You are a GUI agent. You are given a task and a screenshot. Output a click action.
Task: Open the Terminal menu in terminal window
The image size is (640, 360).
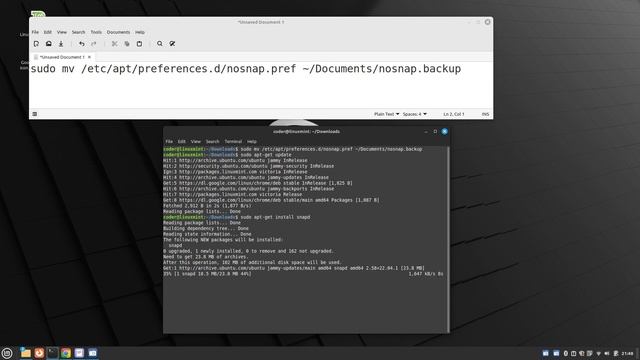click(x=233, y=142)
